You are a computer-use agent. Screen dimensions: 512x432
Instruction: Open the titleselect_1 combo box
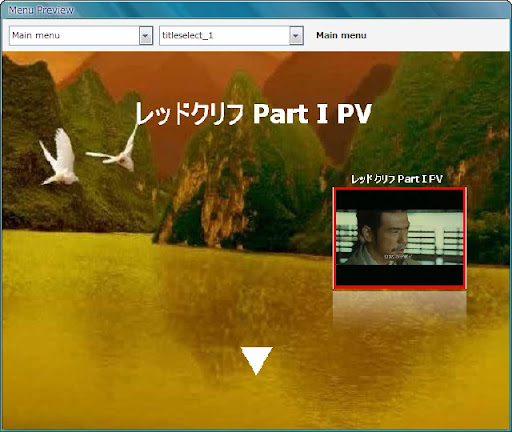231,35
